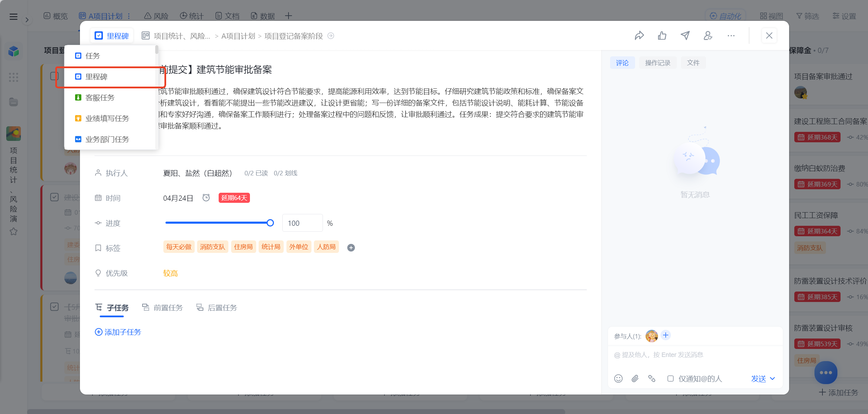Click 添加子任务 to add a subtask

coord(118,332)
